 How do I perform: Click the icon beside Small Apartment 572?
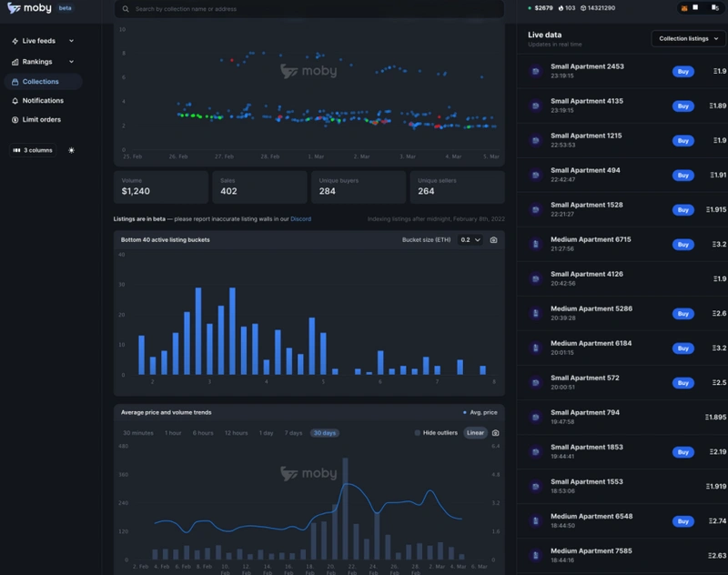(535, 382)
